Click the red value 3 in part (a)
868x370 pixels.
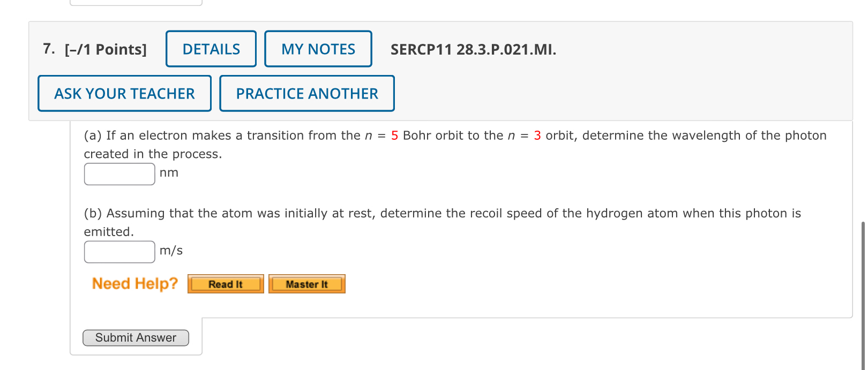(x=537, y=135)
